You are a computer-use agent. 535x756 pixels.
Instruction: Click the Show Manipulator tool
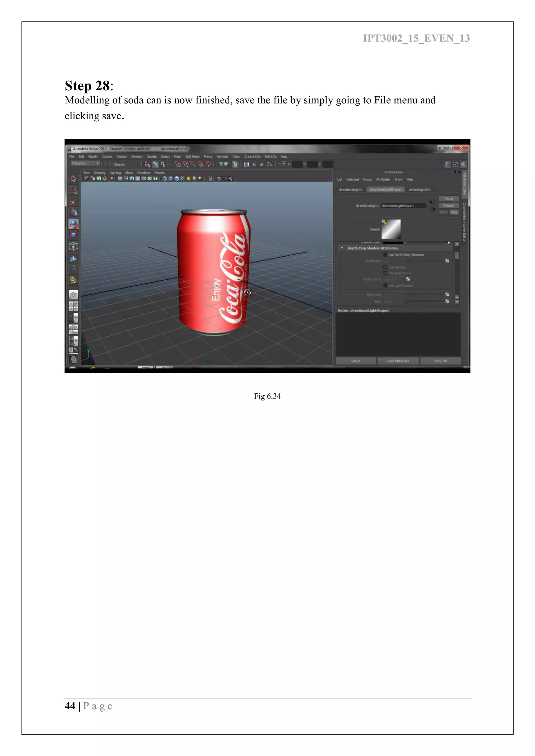(73, 269)
